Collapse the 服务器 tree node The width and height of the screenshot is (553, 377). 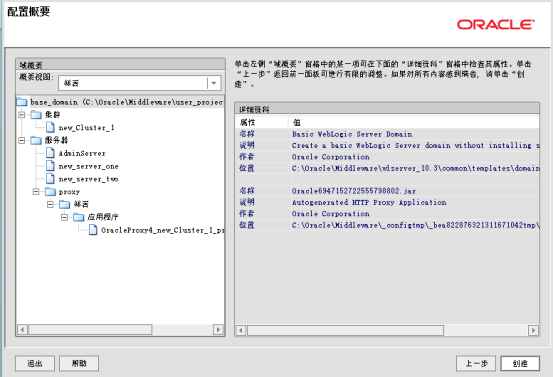tap(22, 140)
